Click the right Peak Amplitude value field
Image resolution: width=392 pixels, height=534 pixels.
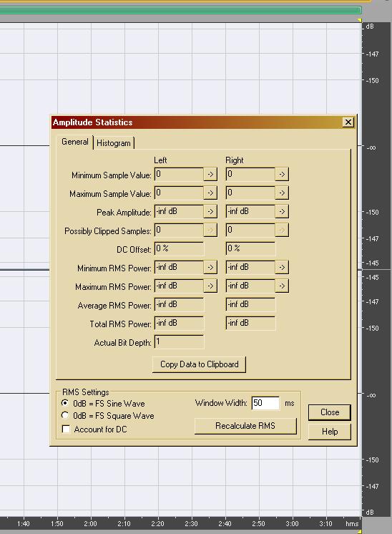click(250, 211)
